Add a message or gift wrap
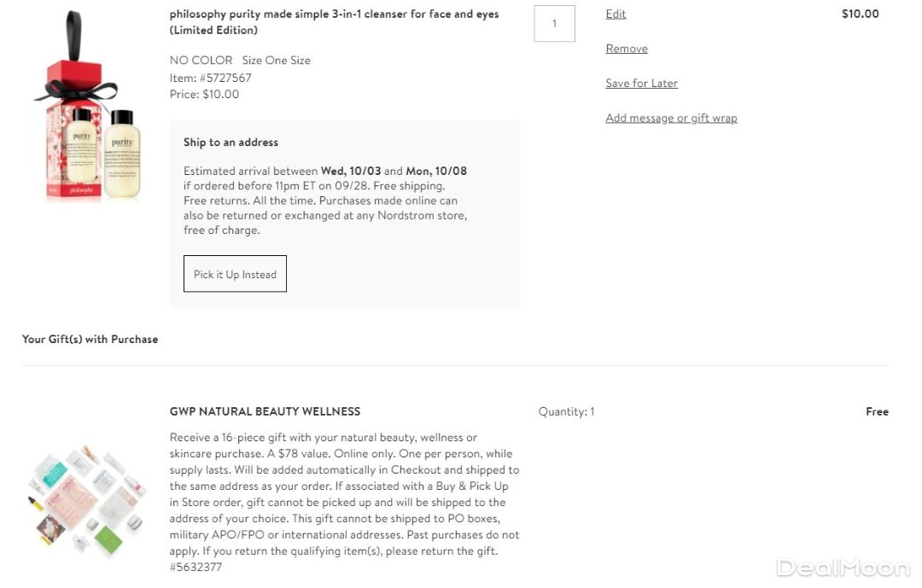 click(x=671, y=118)
